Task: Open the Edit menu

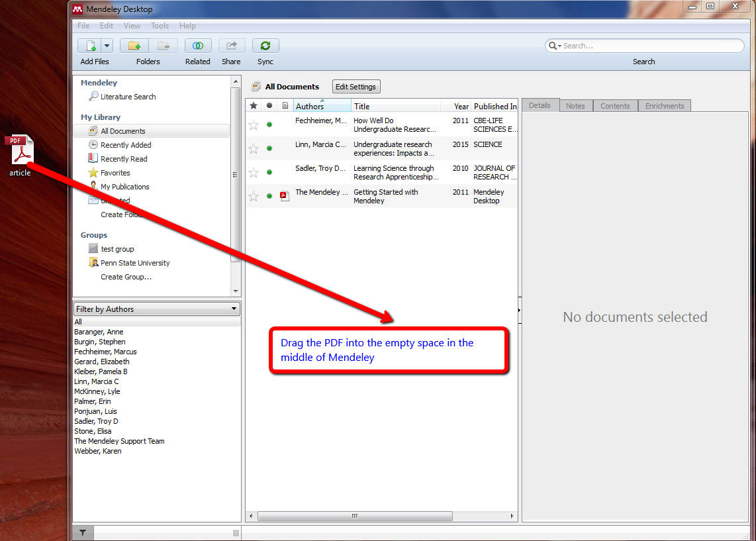Action: (x=107, y=26)
